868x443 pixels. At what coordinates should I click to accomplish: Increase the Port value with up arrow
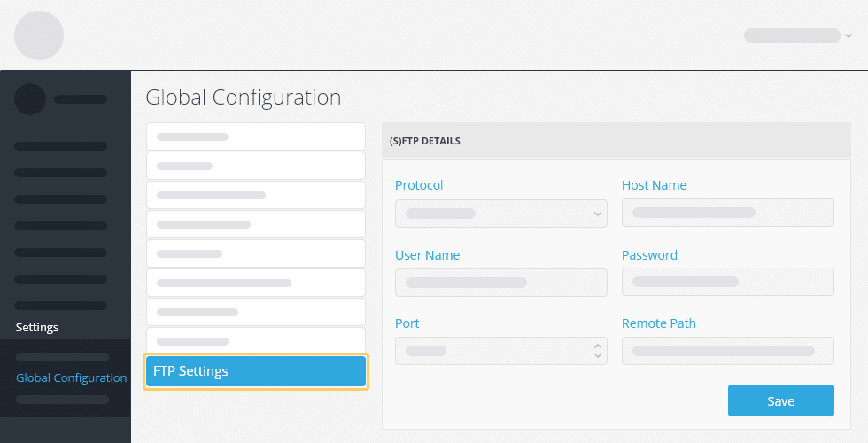pos(597,346)
